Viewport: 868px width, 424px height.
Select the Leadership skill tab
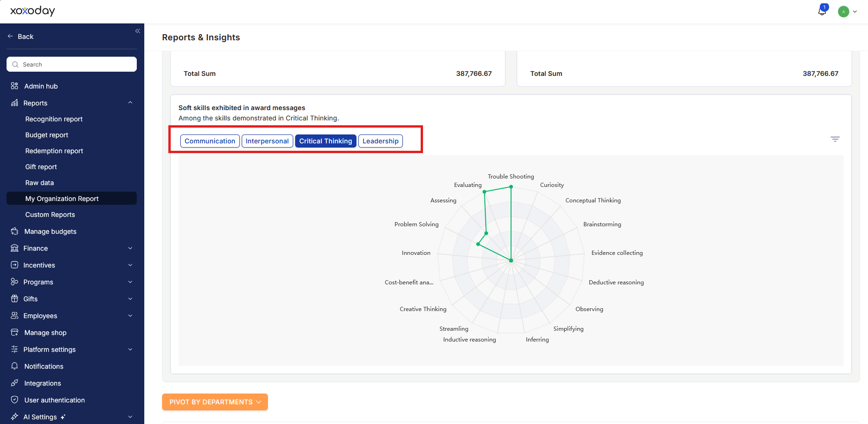[380, 141]
